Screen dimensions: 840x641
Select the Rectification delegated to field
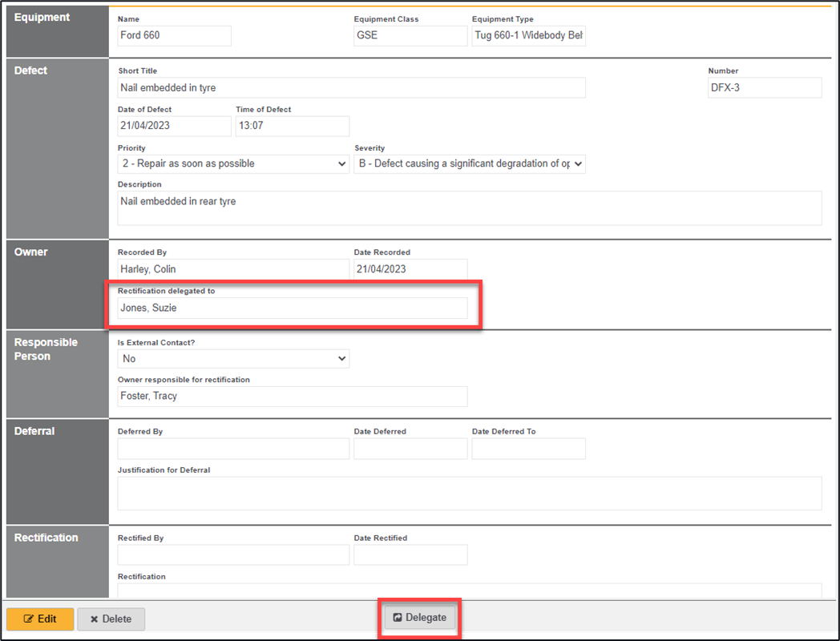click(292, 308)
